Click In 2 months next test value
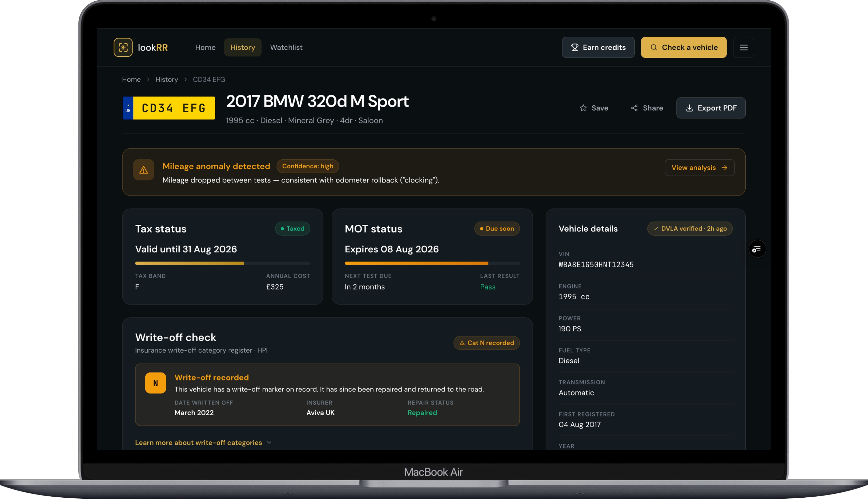868x499 pixels. tap(364, 287)
